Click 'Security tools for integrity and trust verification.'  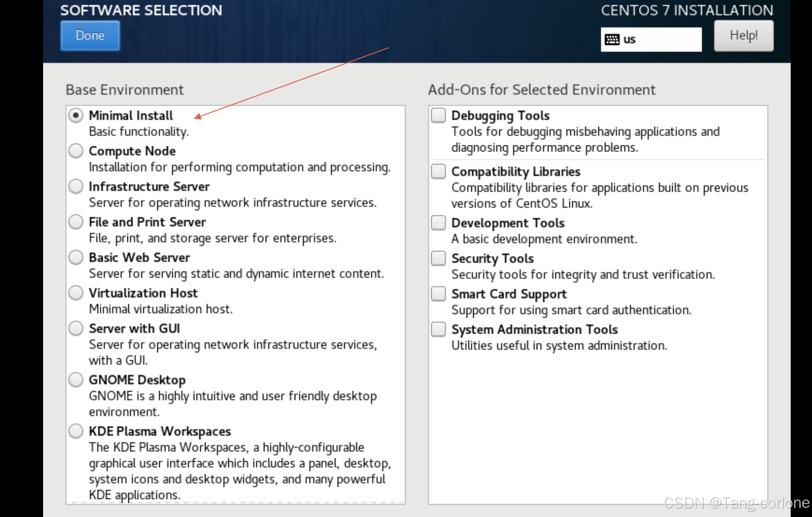(583, 275)
